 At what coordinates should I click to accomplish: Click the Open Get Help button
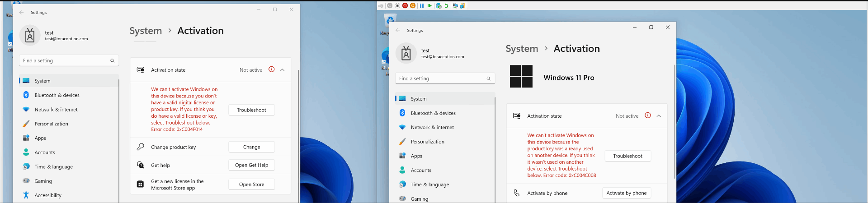[251, 165]
